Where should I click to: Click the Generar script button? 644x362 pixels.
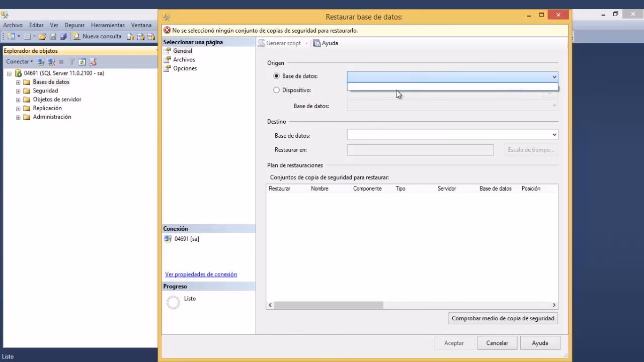pyautogui.click(x=279, y=43)
